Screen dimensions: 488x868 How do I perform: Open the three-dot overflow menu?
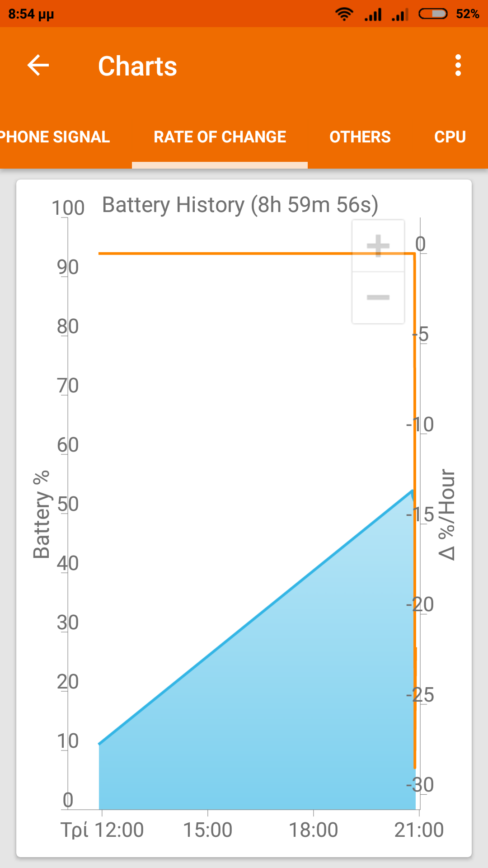coord(458,66)
